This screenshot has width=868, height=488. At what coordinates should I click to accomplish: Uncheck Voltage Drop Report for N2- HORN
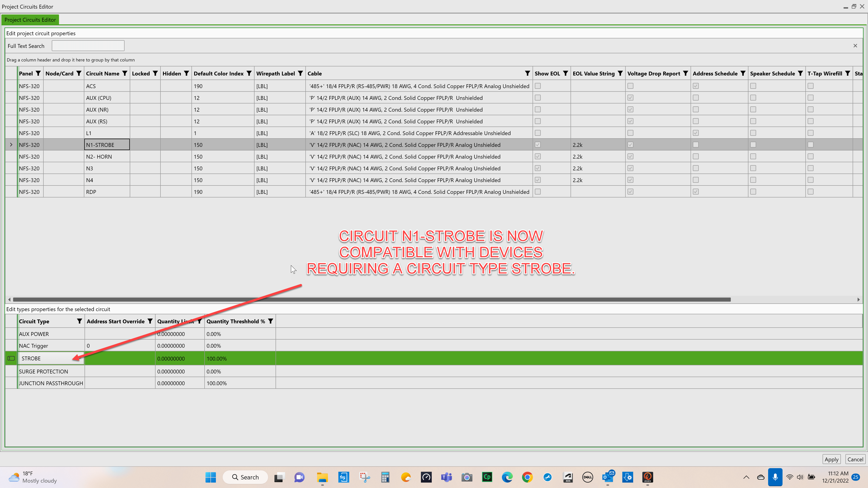click(630, 156)
